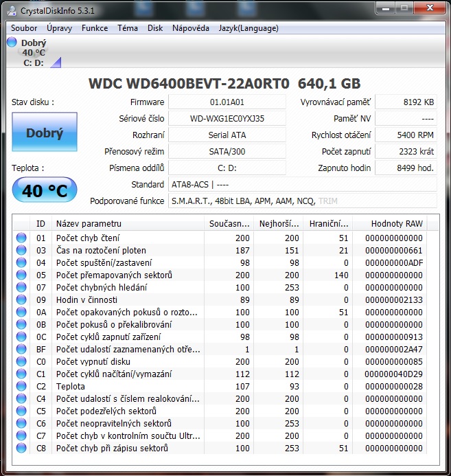The height and width of the screenshot is (476, 451).
Task: Click RAW value 000000002133
Action: 393,300
